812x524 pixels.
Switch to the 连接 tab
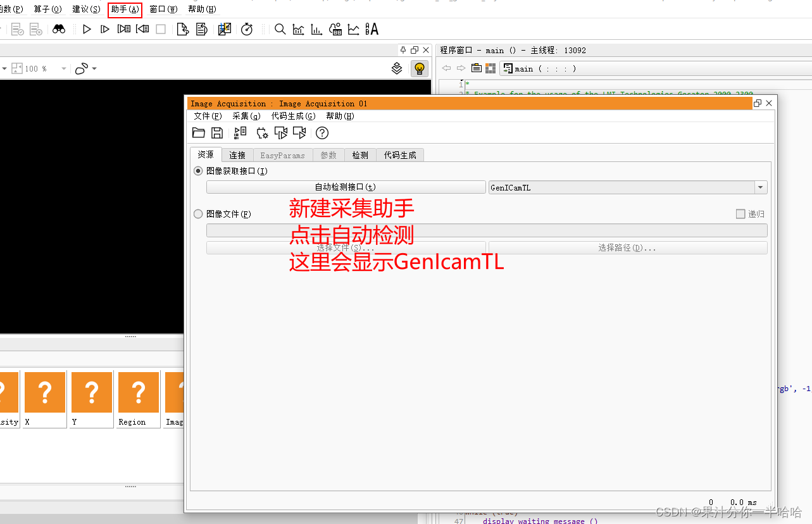(237, 155)
